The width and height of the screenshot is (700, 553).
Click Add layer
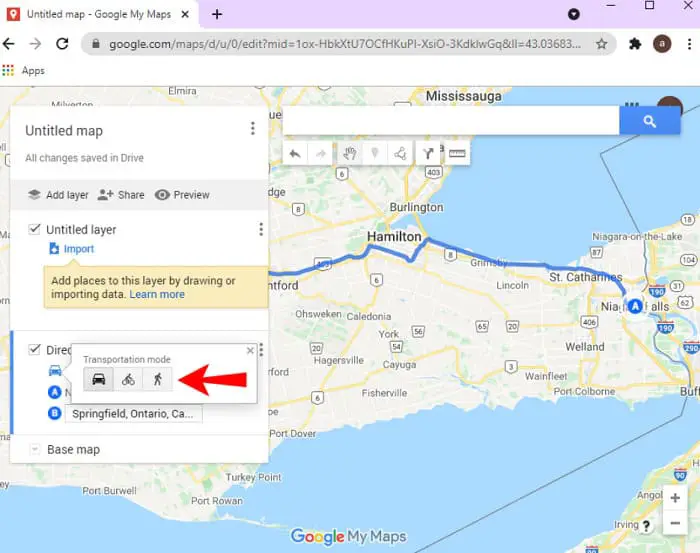pos(58,195)
